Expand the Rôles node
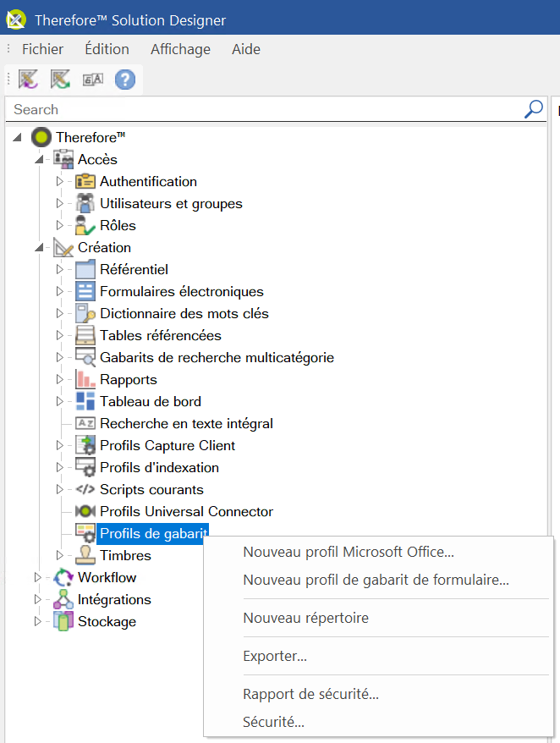 [x=59, y=225]
